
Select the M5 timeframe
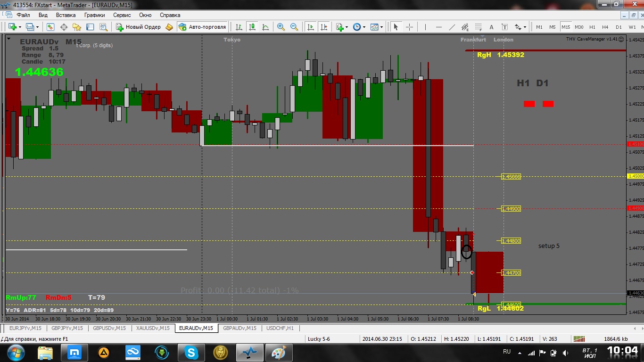point(553,27)
